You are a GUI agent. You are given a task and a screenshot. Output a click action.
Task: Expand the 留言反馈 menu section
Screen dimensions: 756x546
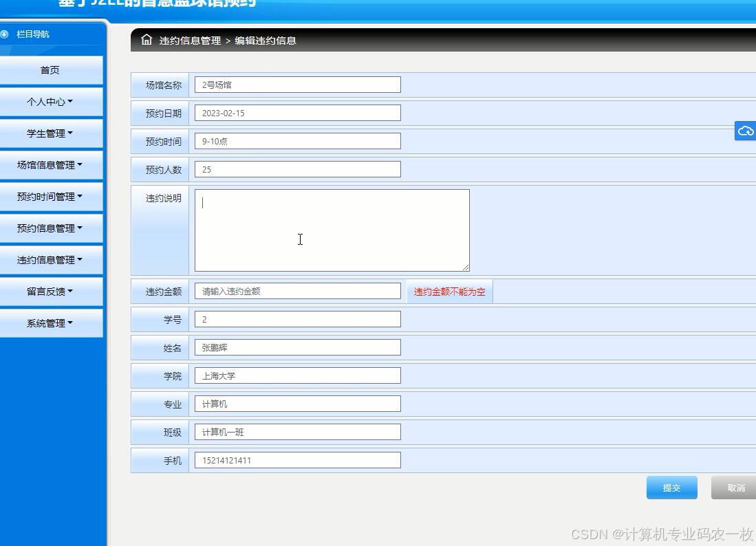[x=49, y=291]
